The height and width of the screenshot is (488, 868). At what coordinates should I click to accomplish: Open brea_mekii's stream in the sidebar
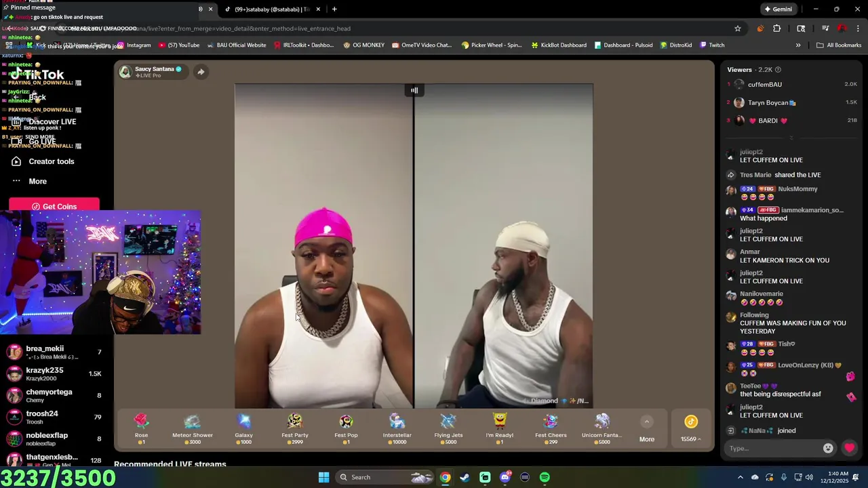(x=54, y=352)
